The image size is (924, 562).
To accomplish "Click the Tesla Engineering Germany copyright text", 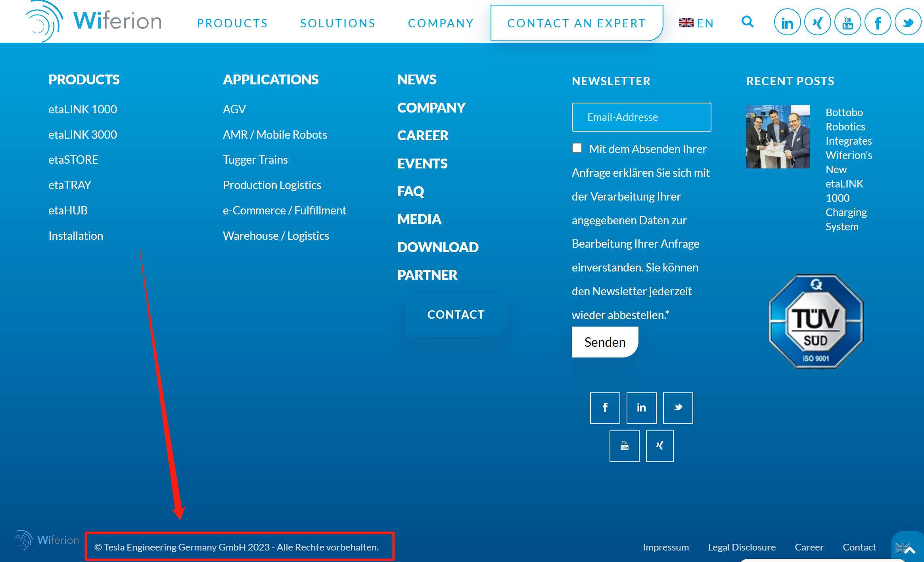I will point(237,547).
